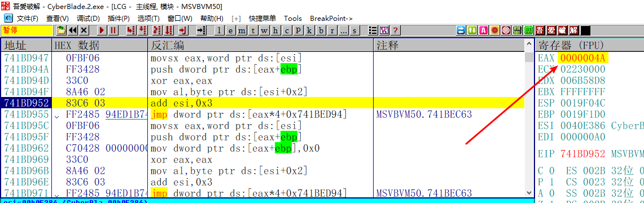This screenshot has height=203, width=644.
Task: Click the black go-to-address arrow icon
Action: point(201,30)
